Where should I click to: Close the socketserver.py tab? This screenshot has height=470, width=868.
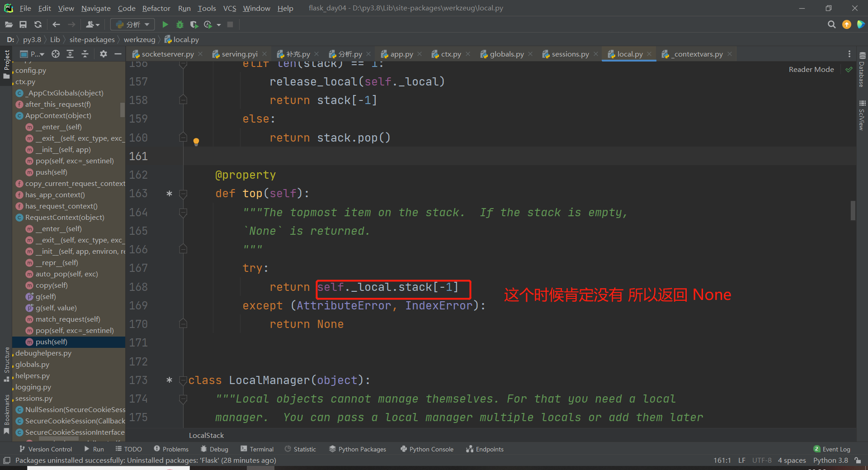point(200,54)
